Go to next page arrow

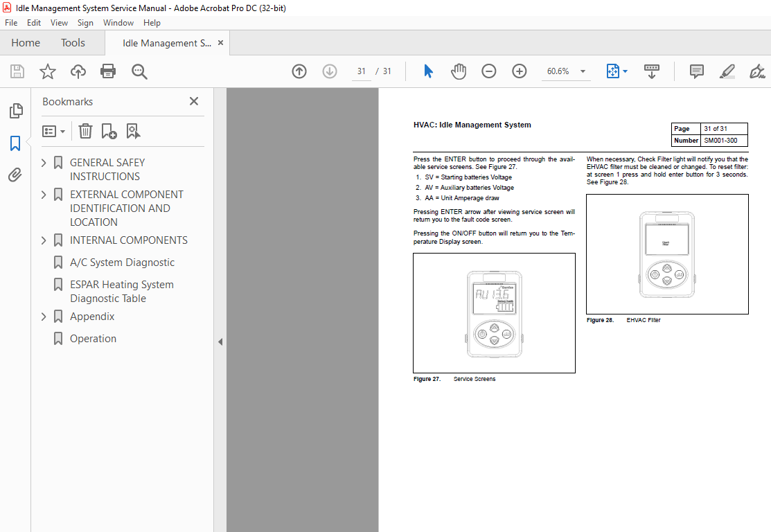tap(330, 71)
